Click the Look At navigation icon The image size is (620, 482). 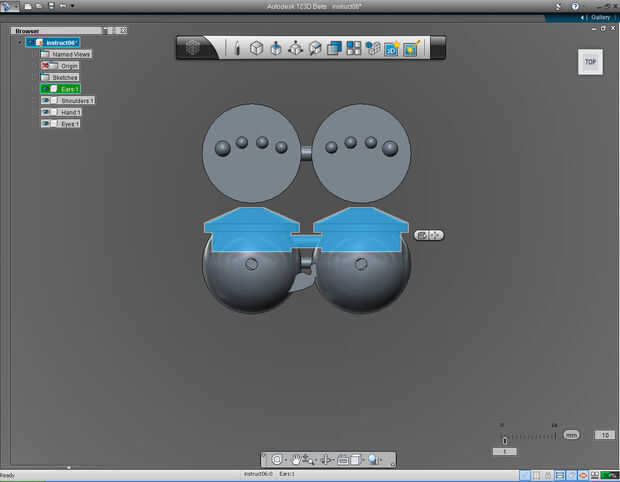[x=326, y=459]
